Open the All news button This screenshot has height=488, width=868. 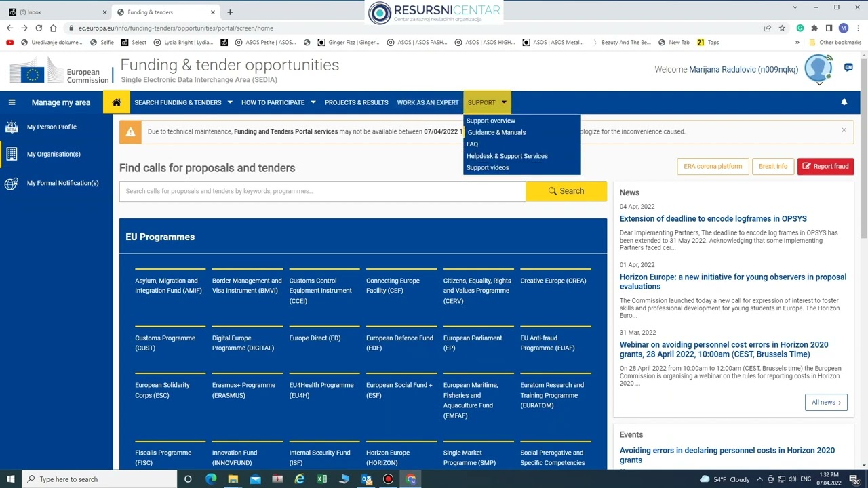826,402
